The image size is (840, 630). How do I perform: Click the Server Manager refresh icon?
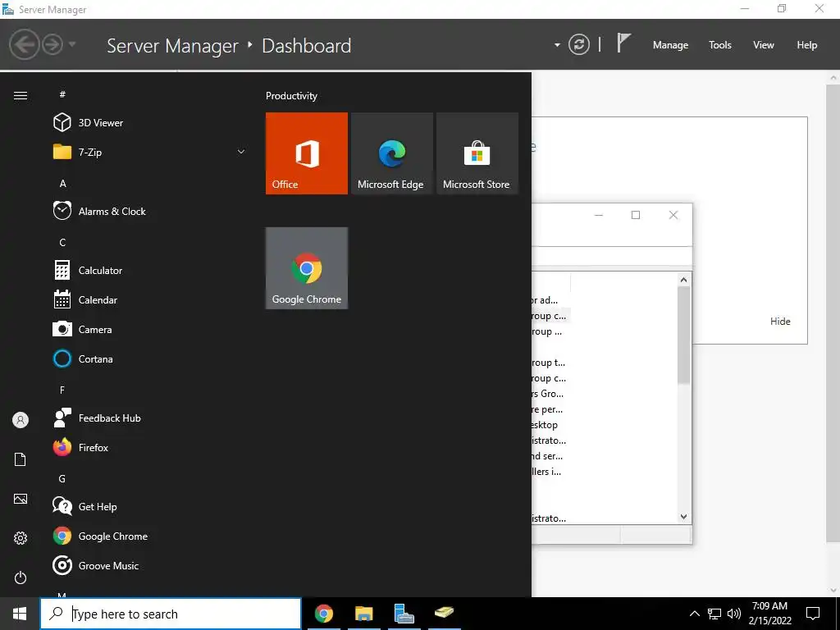(579, 44)
